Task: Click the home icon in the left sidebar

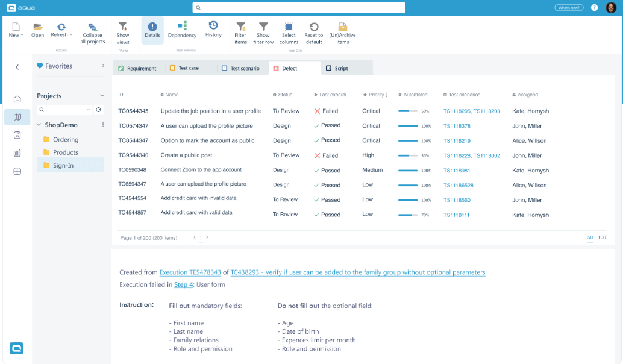Action: pos(17,98)
